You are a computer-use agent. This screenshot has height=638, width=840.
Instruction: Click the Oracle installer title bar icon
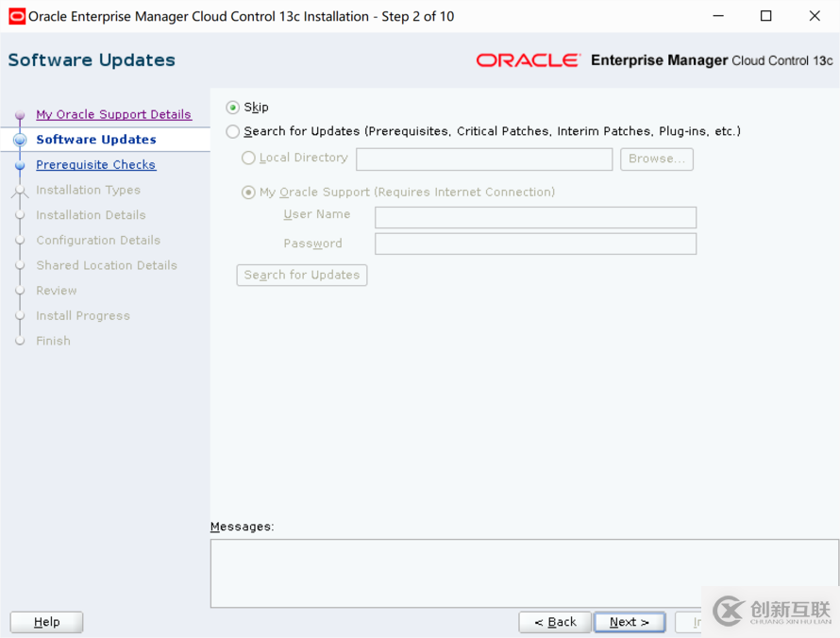(17, 17)
